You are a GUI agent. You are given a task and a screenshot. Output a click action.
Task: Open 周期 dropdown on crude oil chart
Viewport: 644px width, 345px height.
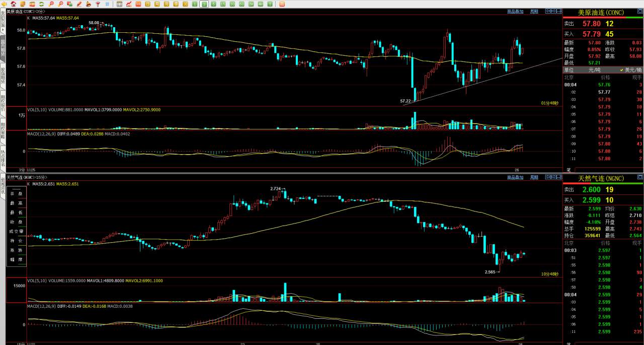tap(534, 11)
